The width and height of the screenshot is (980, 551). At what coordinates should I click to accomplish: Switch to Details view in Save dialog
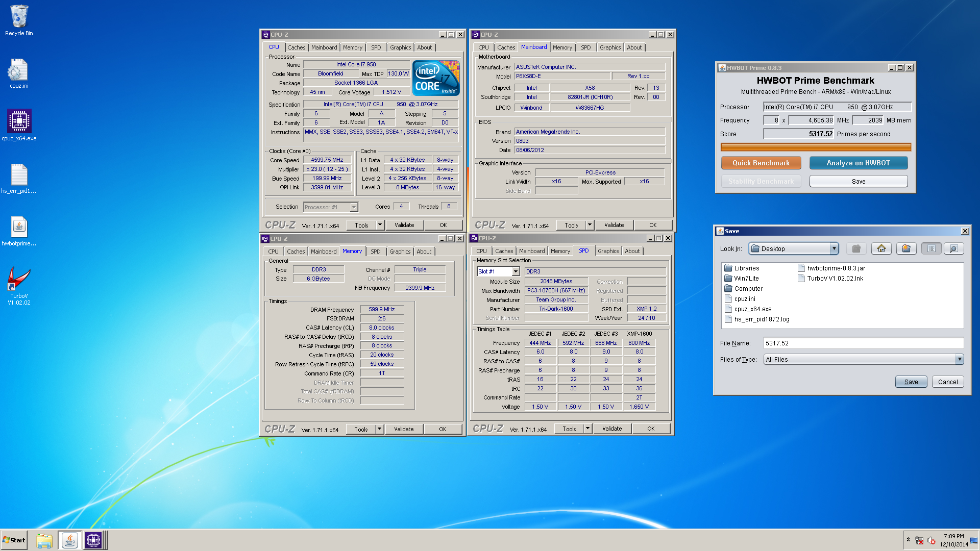(953, 248)
